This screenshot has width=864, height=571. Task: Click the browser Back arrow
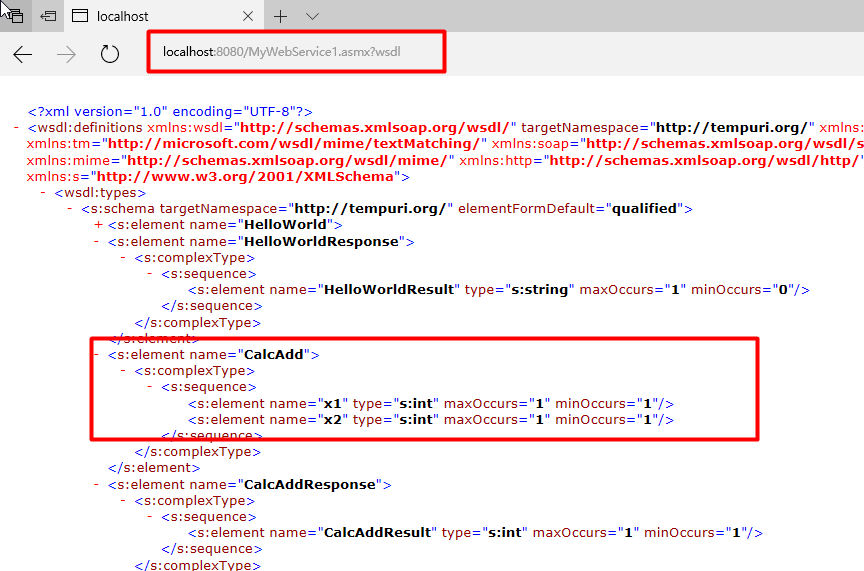[x=23, y=55]
